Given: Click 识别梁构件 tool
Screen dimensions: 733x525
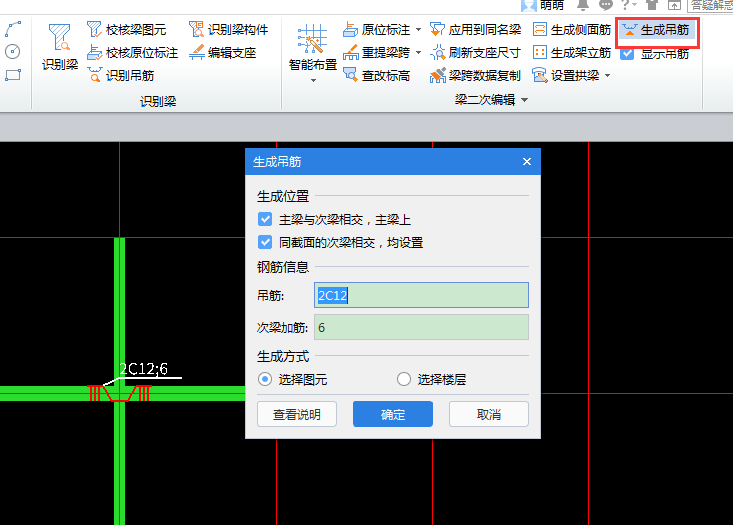Looking at the screenshot, I should (228, 29).
